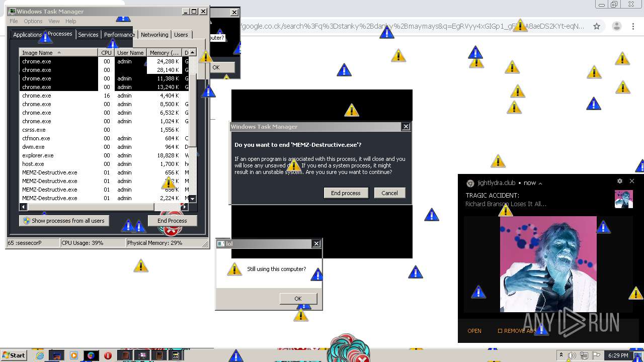
Task: Open the volume speaker tray icon
Action: pyautogui.click(x=572, y=355)
